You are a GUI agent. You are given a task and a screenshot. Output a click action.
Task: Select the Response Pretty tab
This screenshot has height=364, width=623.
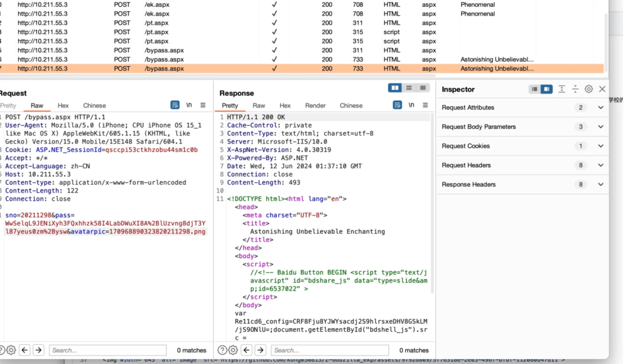click(x=230, y=106)
